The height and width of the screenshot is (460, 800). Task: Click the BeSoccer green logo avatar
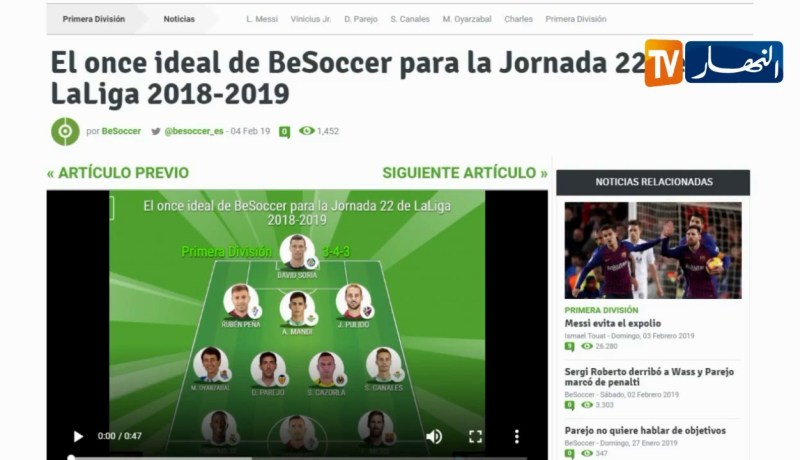(65, 132)
